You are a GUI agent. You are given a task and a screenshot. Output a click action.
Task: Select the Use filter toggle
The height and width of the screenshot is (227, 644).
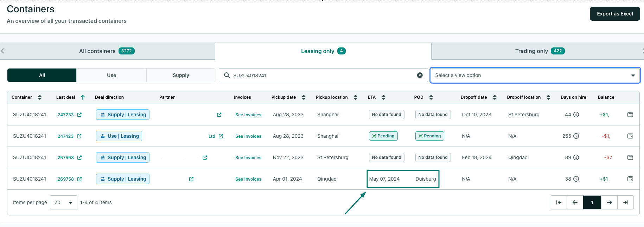pos(111,75)
